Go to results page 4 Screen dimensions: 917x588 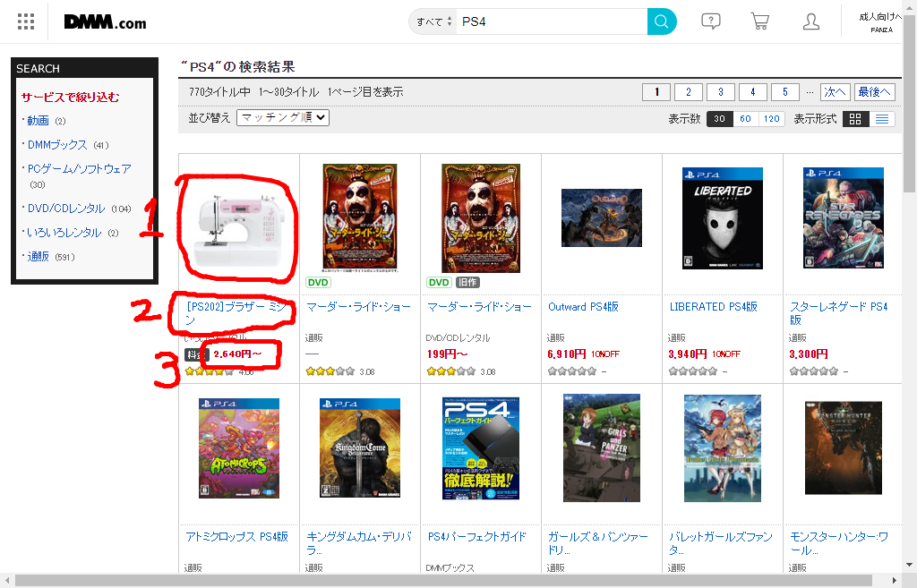752,92
